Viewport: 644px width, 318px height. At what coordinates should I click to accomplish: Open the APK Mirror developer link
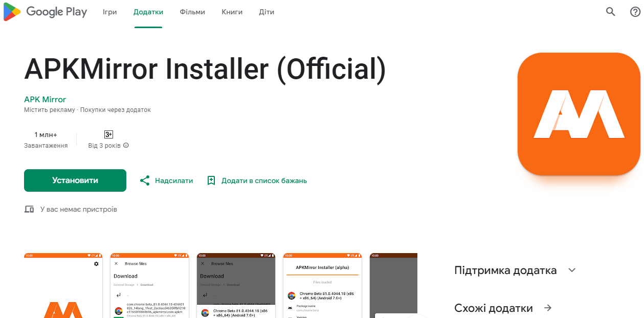coord(45,99)
